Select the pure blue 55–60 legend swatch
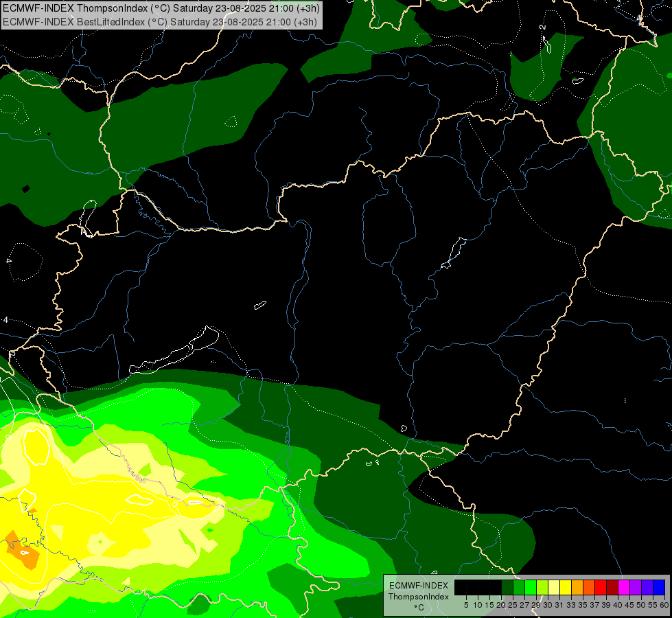The width and height of the screenshot is (672, 618). pos(659,587)
